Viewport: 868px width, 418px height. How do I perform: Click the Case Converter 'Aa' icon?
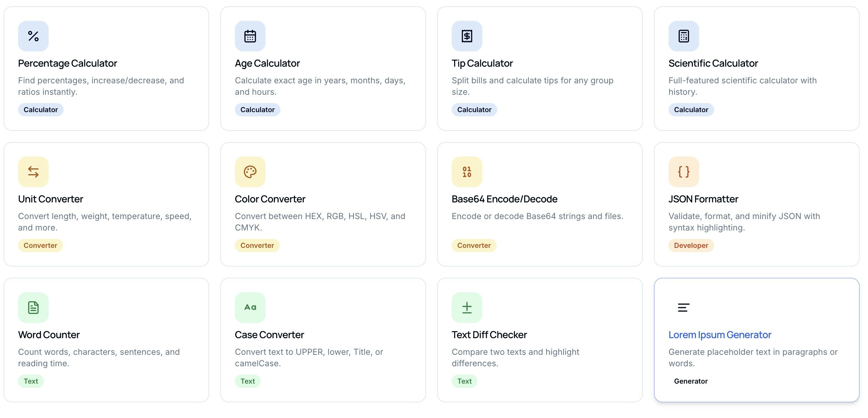coord(250,307)
